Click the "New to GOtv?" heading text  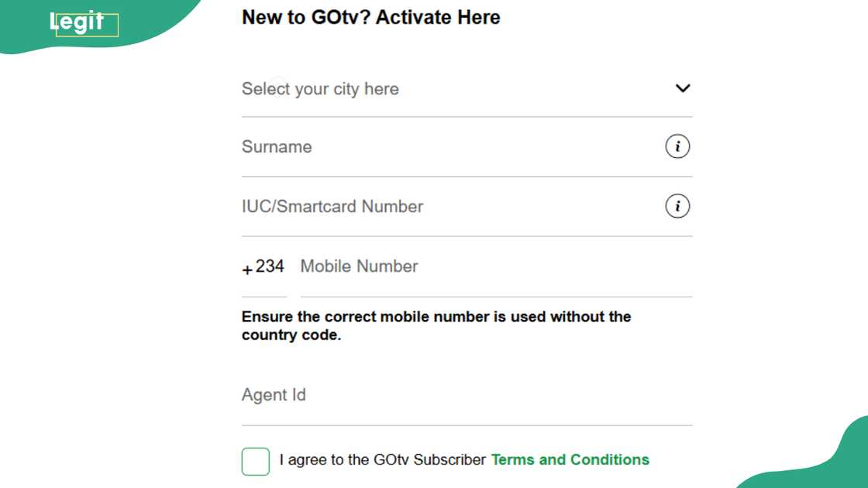pyautogui.click(x=306, y=17)
